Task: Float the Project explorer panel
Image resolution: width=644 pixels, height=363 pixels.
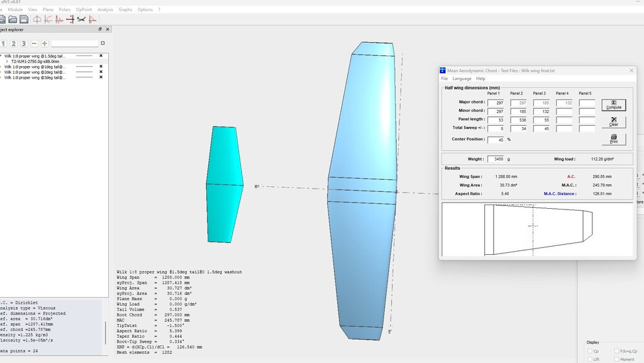Action: tap(100, 30)
